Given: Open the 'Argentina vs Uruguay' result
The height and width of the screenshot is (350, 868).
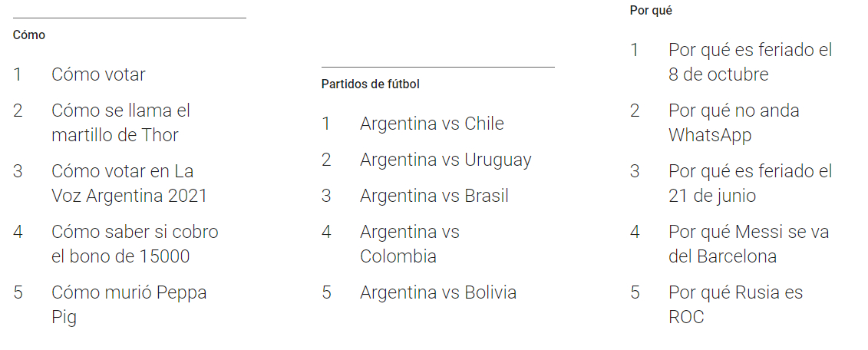Looking at the screenshot, I should click(446, 160).
